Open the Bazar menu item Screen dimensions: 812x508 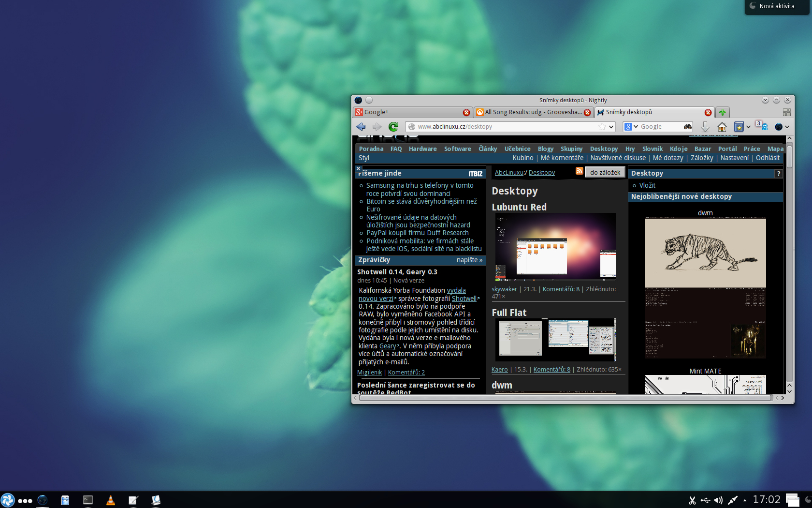pyautogui.click(x=703, y=149)
